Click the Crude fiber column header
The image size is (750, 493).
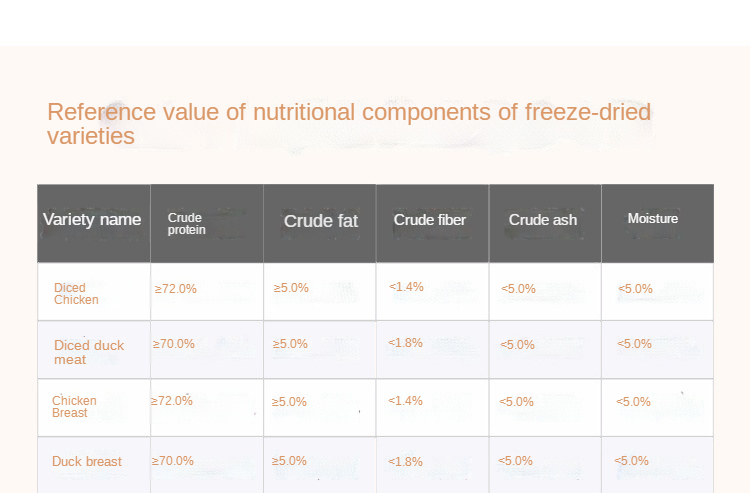(x=430, y=220)
